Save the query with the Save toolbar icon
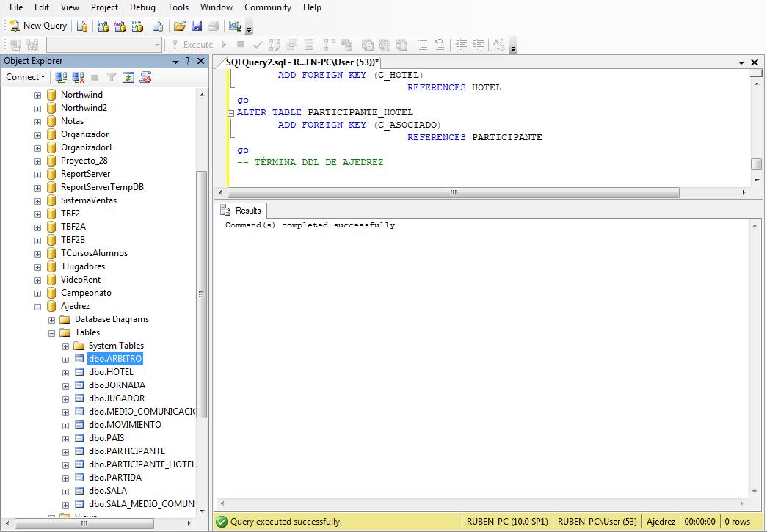 click(197, 26)
